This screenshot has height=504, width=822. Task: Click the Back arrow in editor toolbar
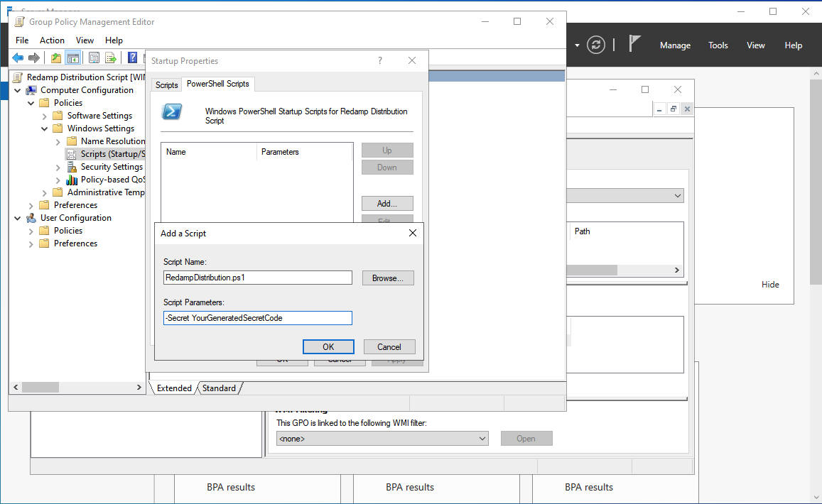click(x=18, y=58)
